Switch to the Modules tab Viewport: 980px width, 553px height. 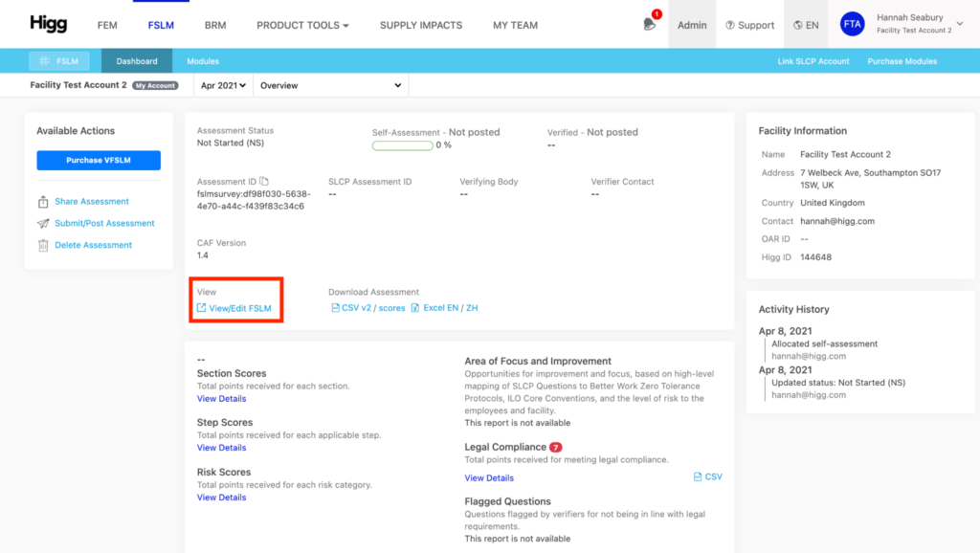tap(203, 61)
